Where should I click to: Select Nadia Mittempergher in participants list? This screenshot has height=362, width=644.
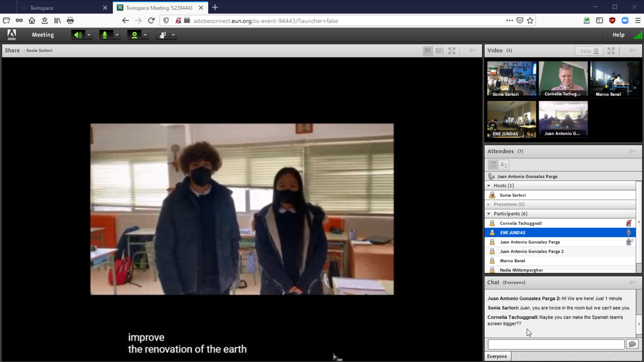pos(560,270)
